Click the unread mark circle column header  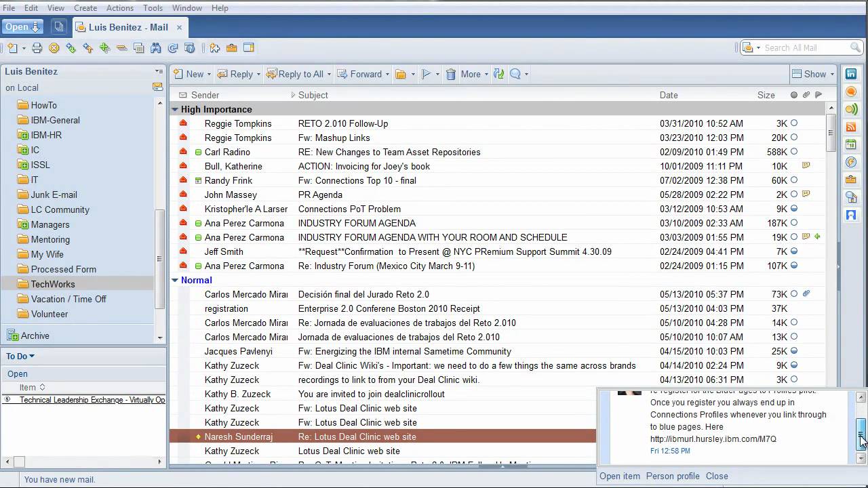point(794,95)
